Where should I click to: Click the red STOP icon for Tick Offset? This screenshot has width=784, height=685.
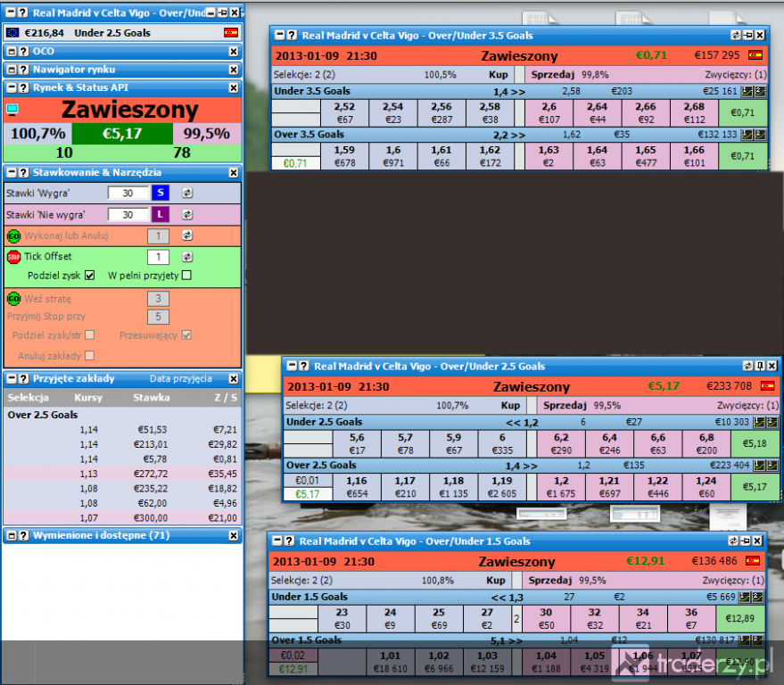13,257
